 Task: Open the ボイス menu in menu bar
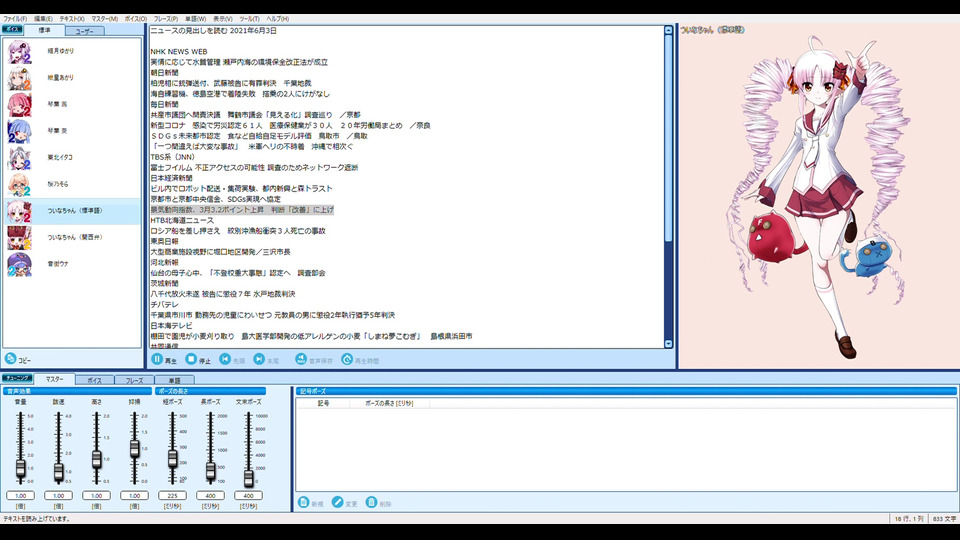(136, 19)
